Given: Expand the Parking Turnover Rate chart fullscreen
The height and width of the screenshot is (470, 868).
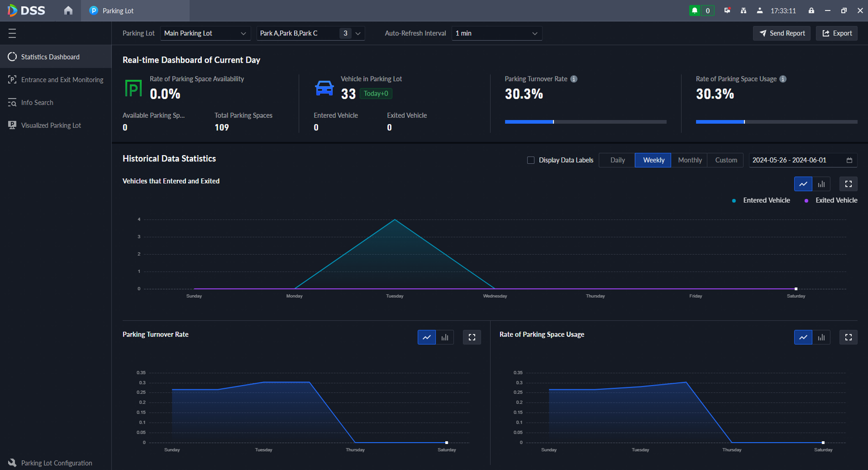Looking at the screenshot, I should [472, 338].
